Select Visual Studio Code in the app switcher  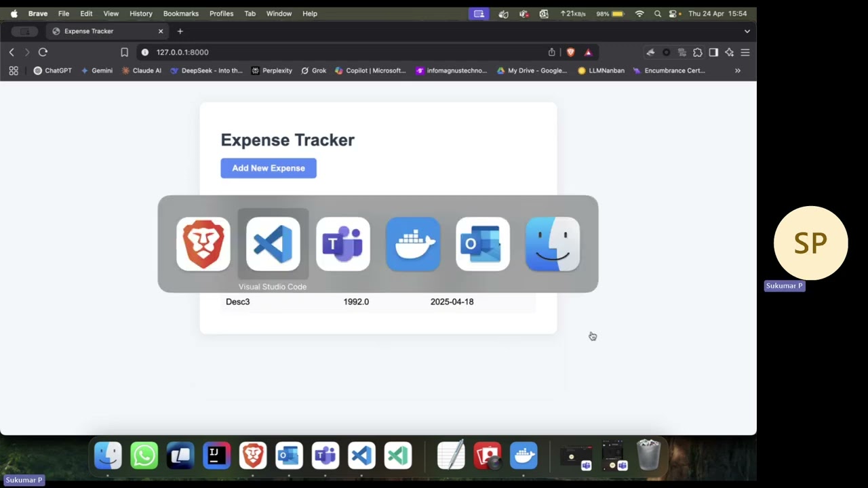(x=273, y=244)
